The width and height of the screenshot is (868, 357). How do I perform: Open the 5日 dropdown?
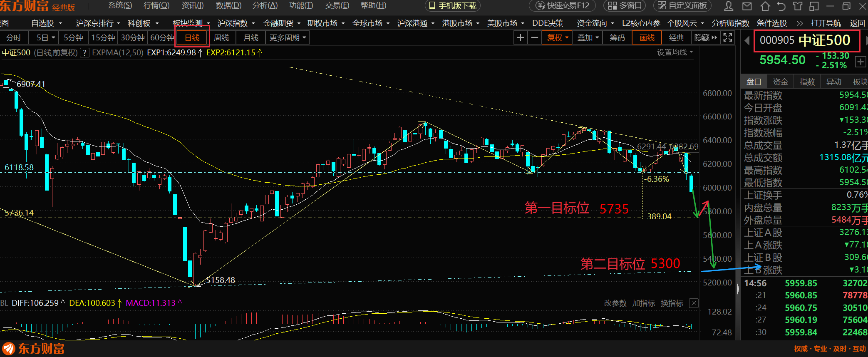coord(46,38)
